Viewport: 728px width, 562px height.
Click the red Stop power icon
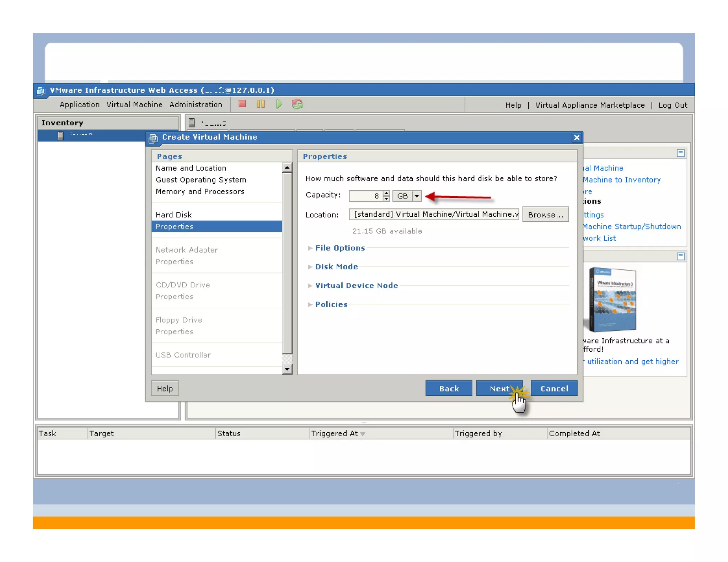click(x=242, y=104)
